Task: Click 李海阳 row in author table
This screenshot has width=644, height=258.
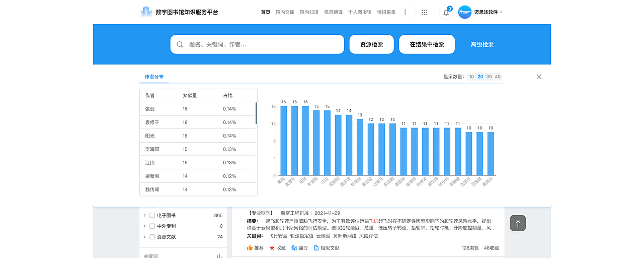Action: (x=198, y=149)
